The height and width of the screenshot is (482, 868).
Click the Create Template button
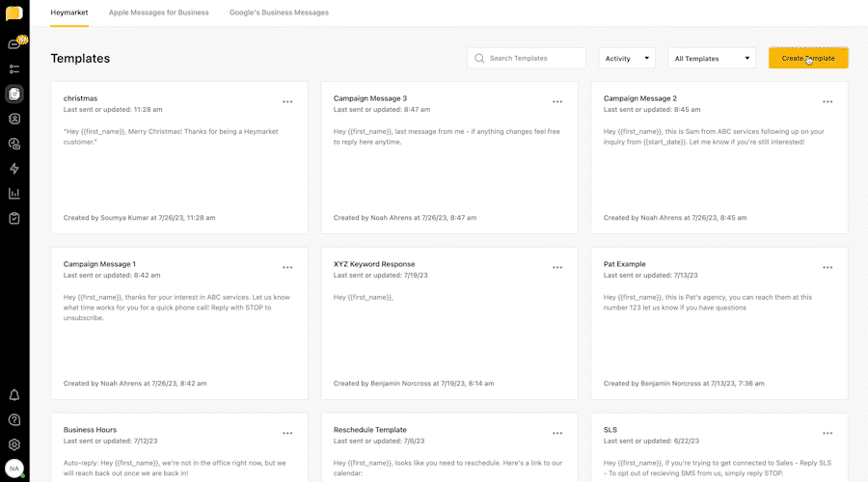pyautogui.click(x=808, y=58)
